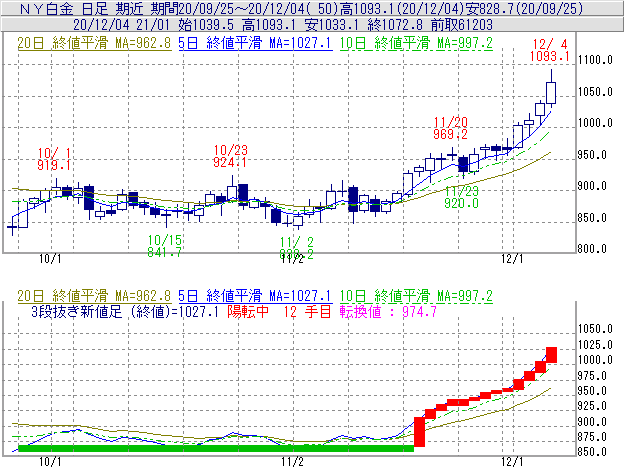This screenshot has width=624, height=473.
Task: Click the 1100.0 axis label on upper chart
Action: point(595,60)
